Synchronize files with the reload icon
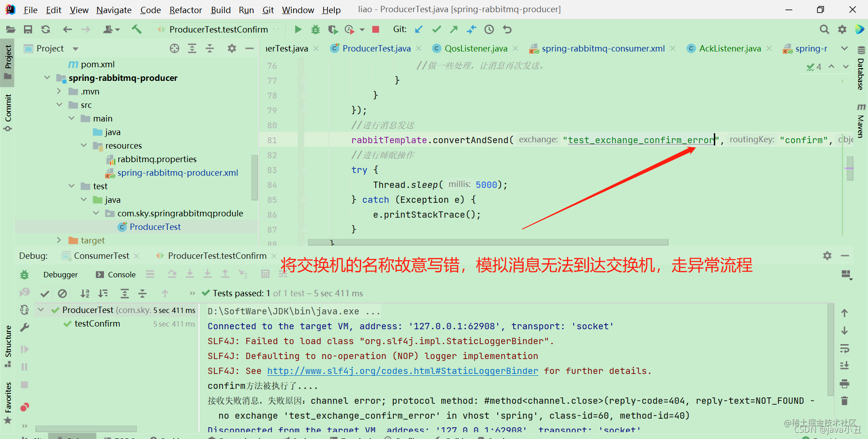This screenshot has width=868, height=439. click(x=46, y=29)
